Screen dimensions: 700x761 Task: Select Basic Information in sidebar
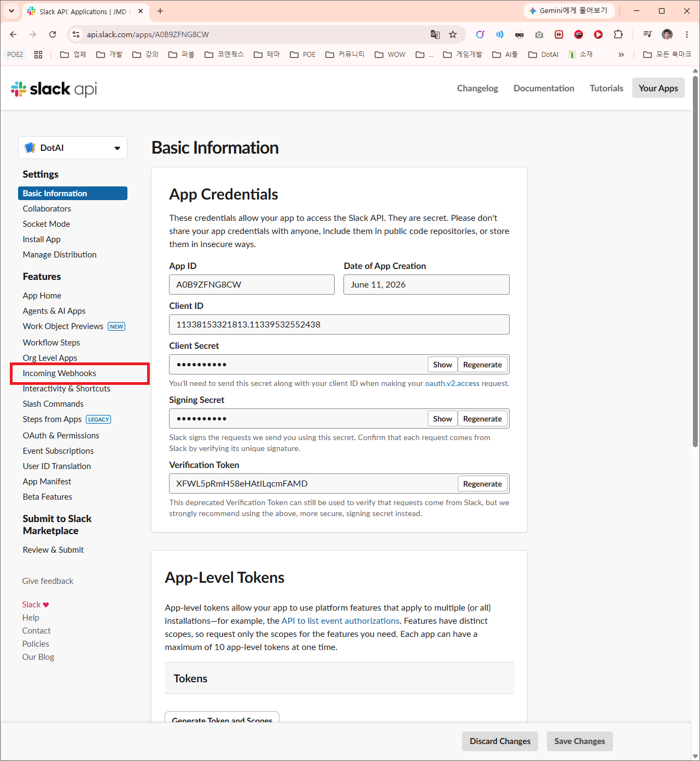(x=73, y=194)
